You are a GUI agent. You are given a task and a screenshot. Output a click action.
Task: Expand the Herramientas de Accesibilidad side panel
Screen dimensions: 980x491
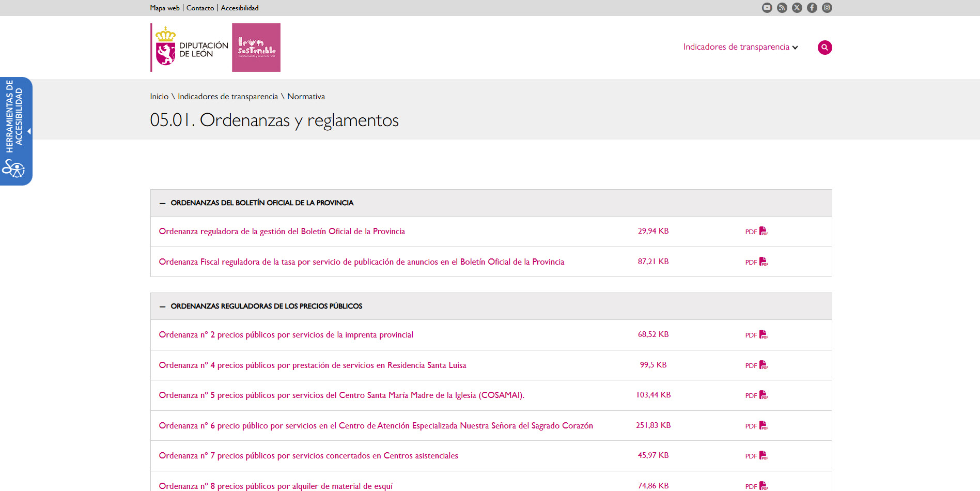coord(16,131)
